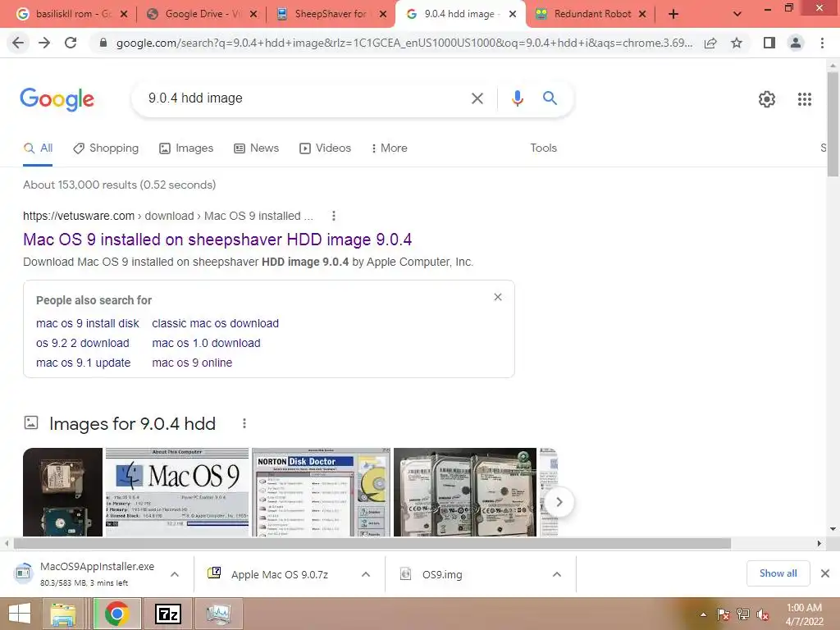Switch to the Redundant Robot tab
This screenshot has height=630, width=840.
coord(592,14)
